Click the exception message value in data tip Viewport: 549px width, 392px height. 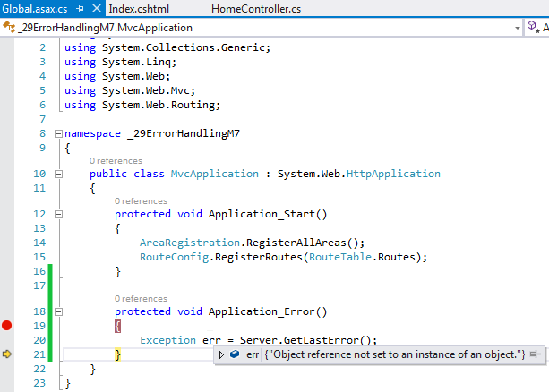point(395,354)
